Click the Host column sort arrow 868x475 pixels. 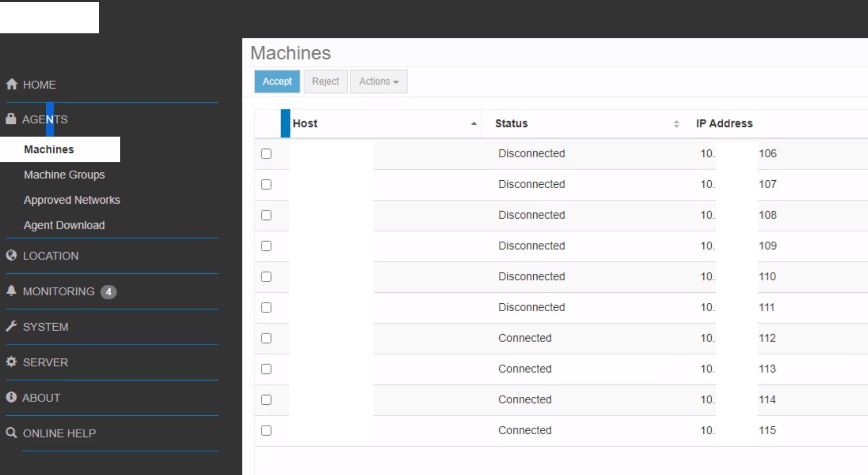click(473, 123)
